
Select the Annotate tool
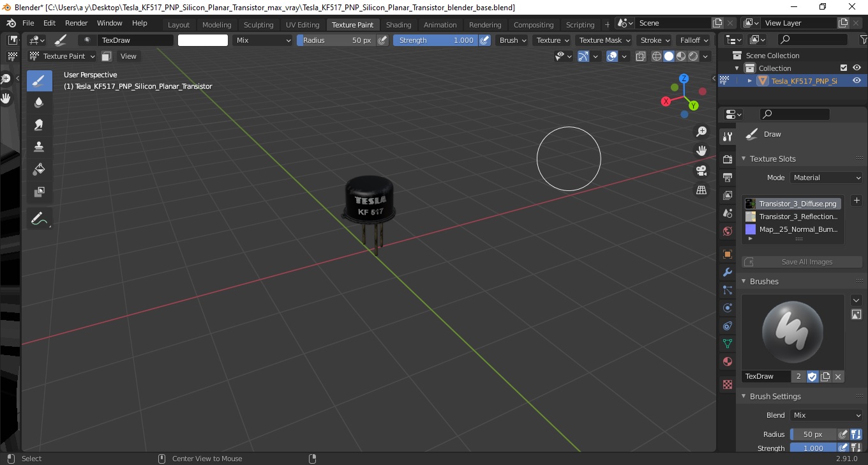point(39,218)
